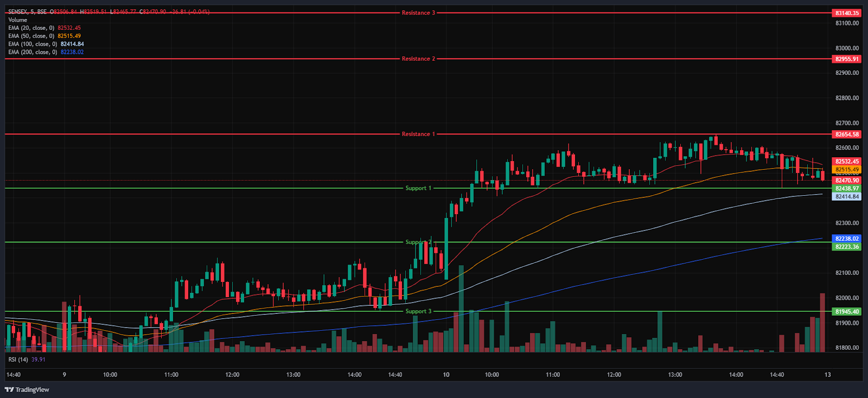Image resolution: width=868 pixels, height=398 pixels.
Task: Click the 82955.91 price axis tag
Action: click(x=846, y=59)
